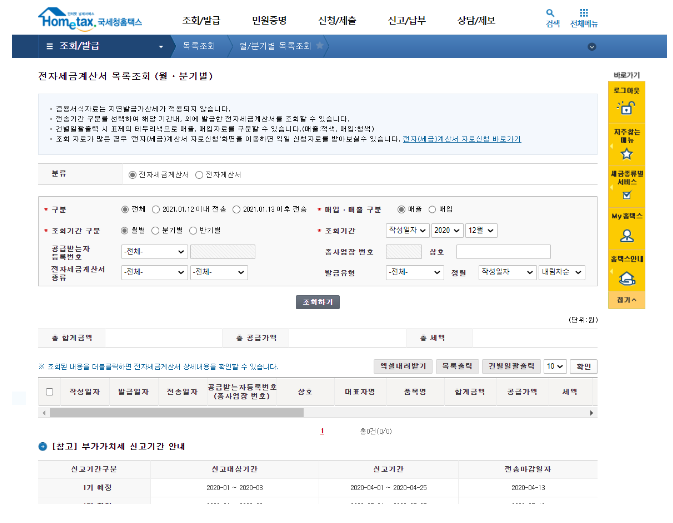Viewport: 673px width, 523px height.
Task: Open the 신고/납부 top menu
Action: point(406,20)
